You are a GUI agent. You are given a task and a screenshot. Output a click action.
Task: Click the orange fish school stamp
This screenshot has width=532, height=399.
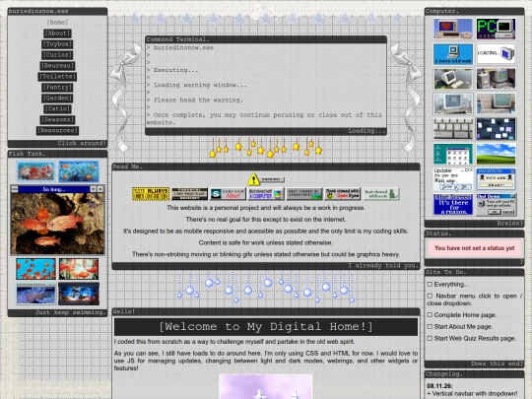coord(35,269)
